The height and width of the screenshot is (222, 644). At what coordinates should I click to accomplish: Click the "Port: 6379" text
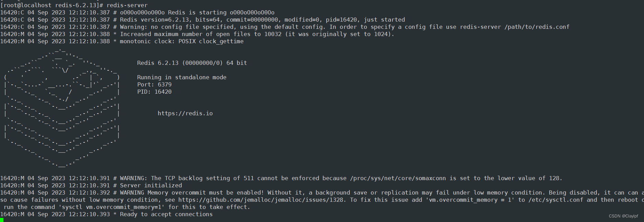[x=154, y=84]
